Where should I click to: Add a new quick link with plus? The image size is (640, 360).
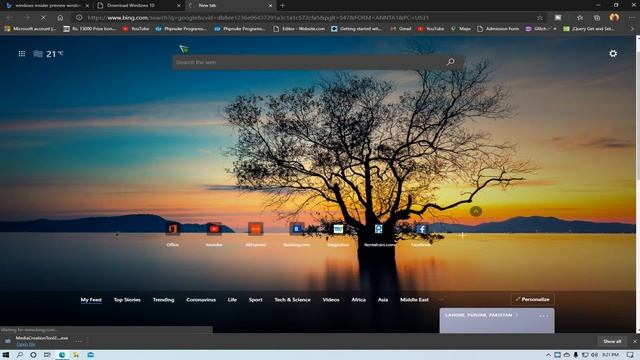[462, 235]
